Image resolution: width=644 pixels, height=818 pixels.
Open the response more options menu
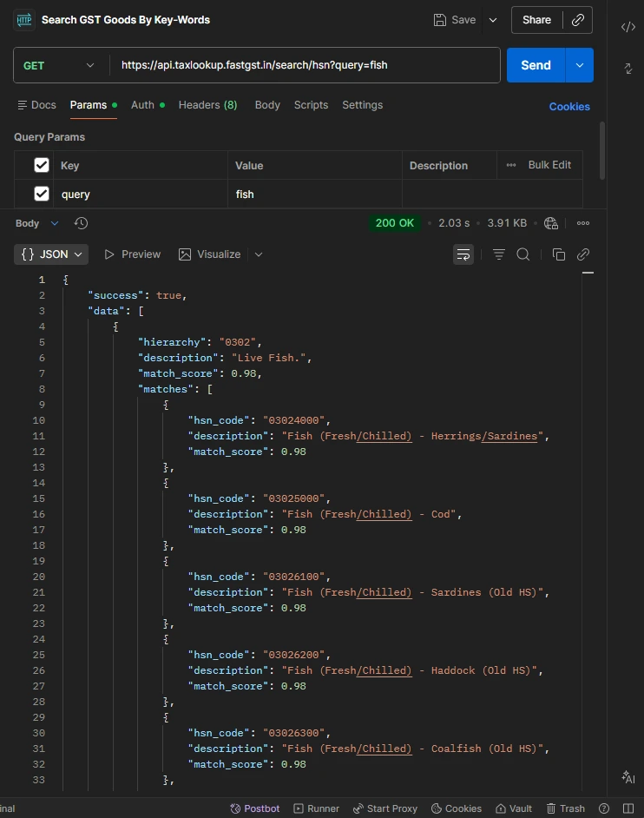[x=583, y=223]
